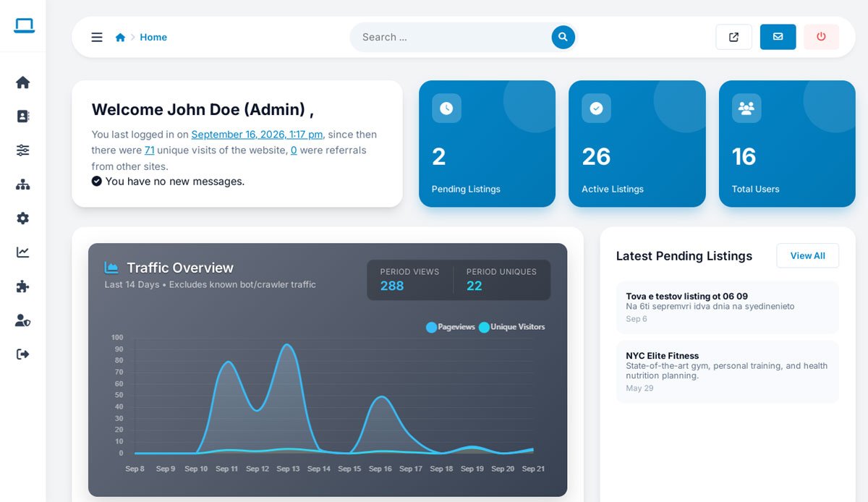Click the 71 unique visits link
The height and width of the screenshot is (502, 868).
(x=149, y=150)
